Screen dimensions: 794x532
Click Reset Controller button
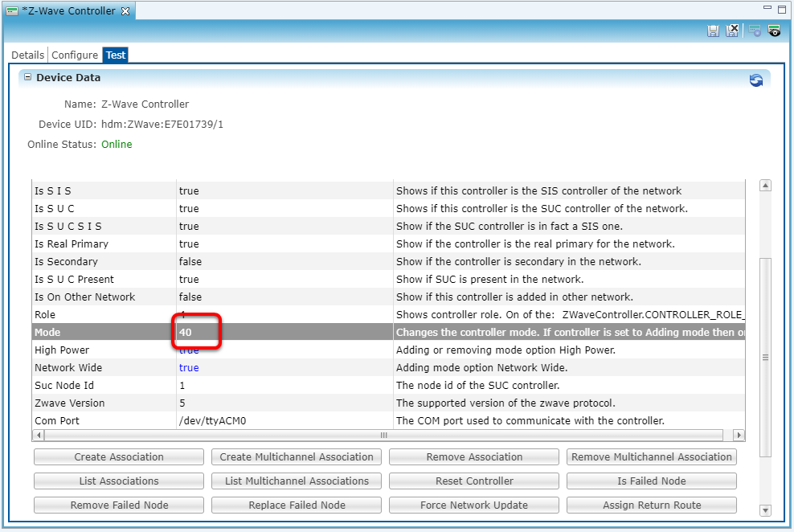click(474, 481)
